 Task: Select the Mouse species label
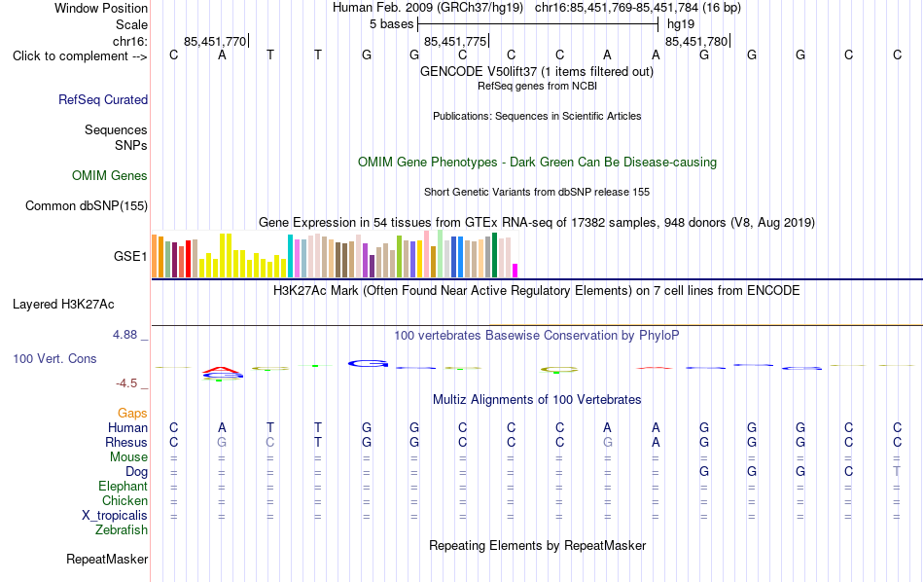click(x=129, y=457)
